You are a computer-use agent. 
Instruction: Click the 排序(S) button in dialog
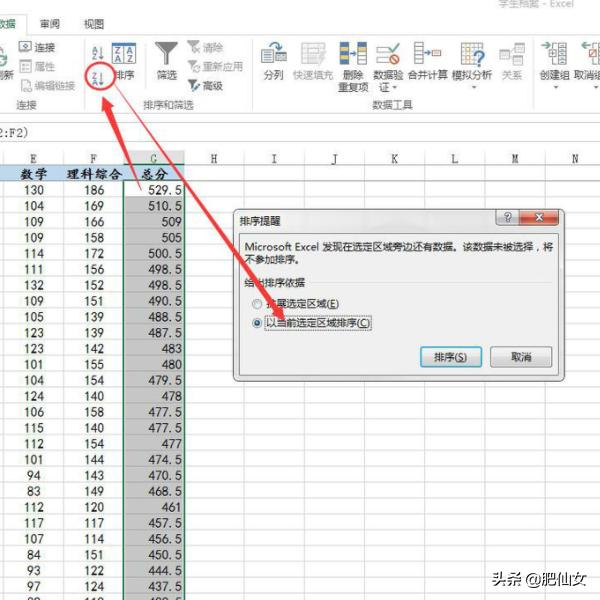450,357
